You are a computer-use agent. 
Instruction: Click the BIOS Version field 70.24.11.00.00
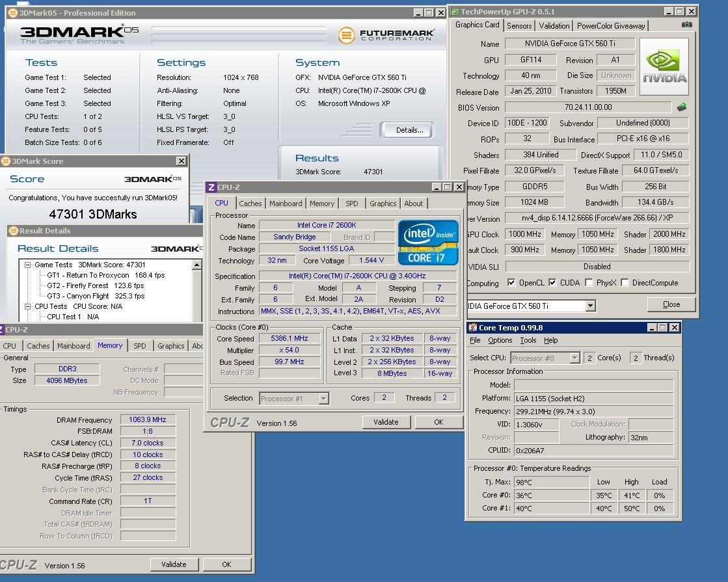pos(587,107)
